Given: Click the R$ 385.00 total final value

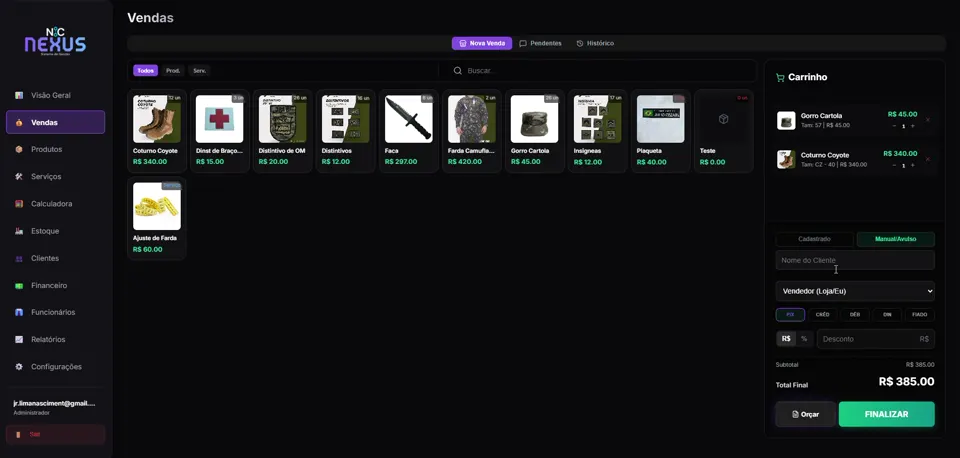Looking at the screenshot, I should click(x=906, y=382).
